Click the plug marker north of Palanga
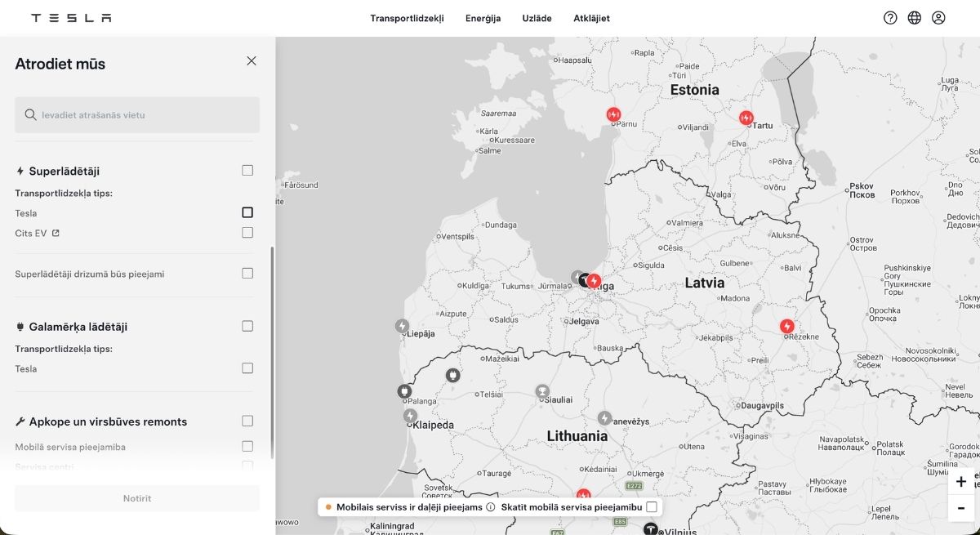980x535 pixels. tap(404, 393)
